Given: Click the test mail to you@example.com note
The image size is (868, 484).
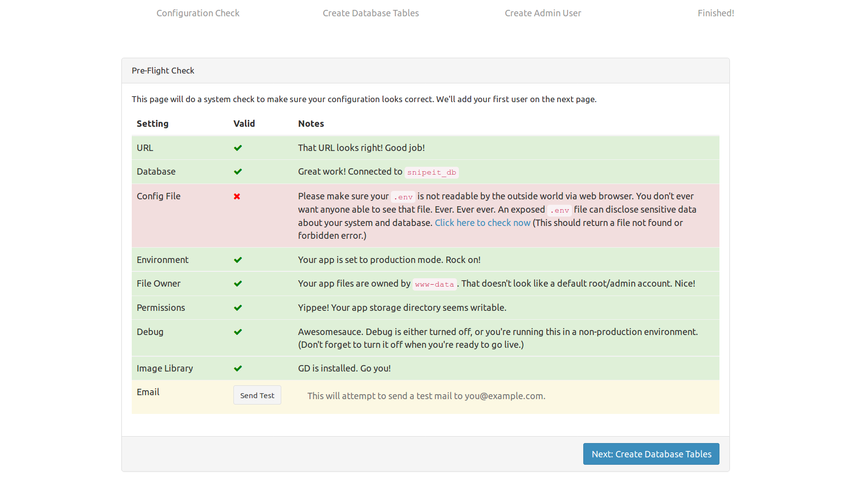Looking at the screenshot, I should [x=426, y=396].
